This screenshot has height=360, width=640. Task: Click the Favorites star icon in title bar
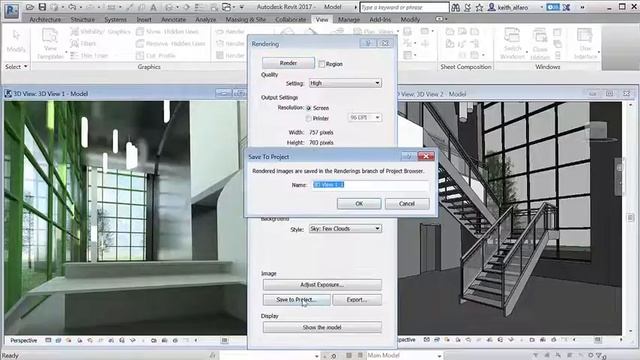(x=479, y=7)
